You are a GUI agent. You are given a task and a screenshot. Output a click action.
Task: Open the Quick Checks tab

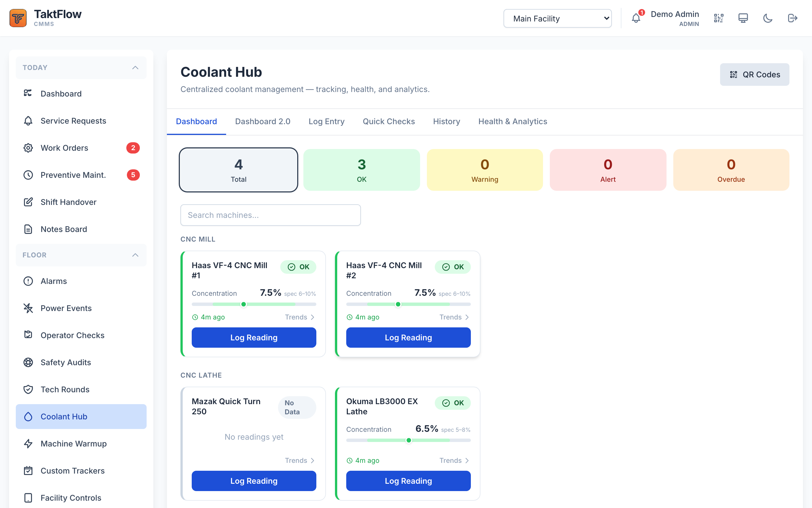tap(389, 121)
